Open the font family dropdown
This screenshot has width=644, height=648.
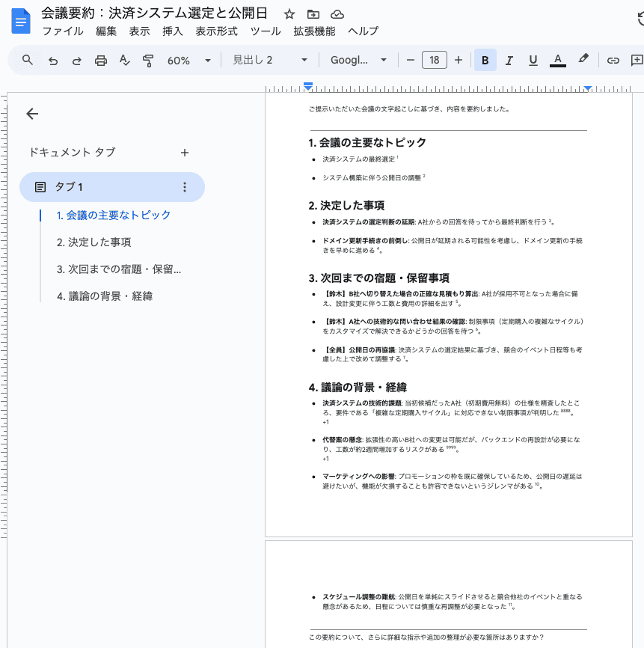click(358, 61)
